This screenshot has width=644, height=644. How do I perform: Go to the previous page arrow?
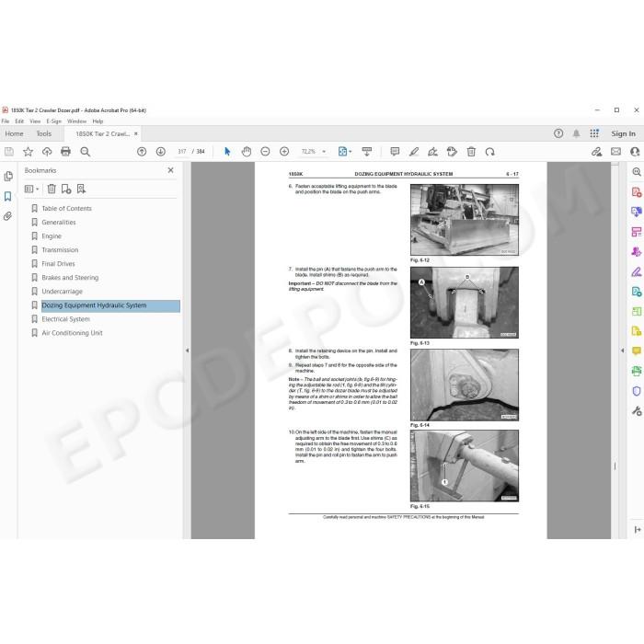[142, 152]
